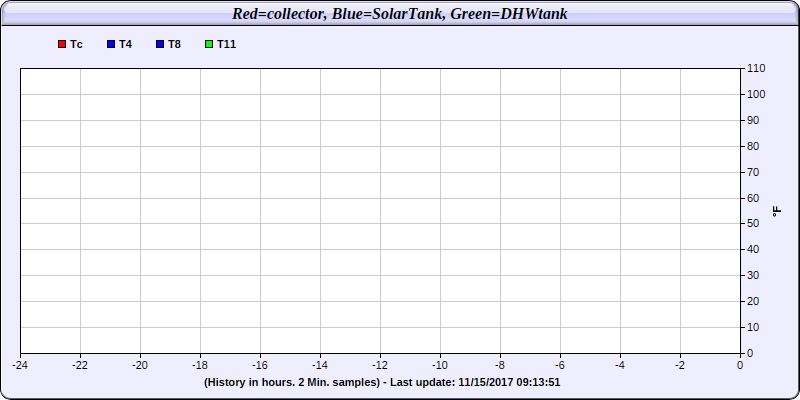Viewport: 800px width, 400px height.
Task: Click the red Tc legend swatch
Action: pyautogui.click(x=62, y=44)
